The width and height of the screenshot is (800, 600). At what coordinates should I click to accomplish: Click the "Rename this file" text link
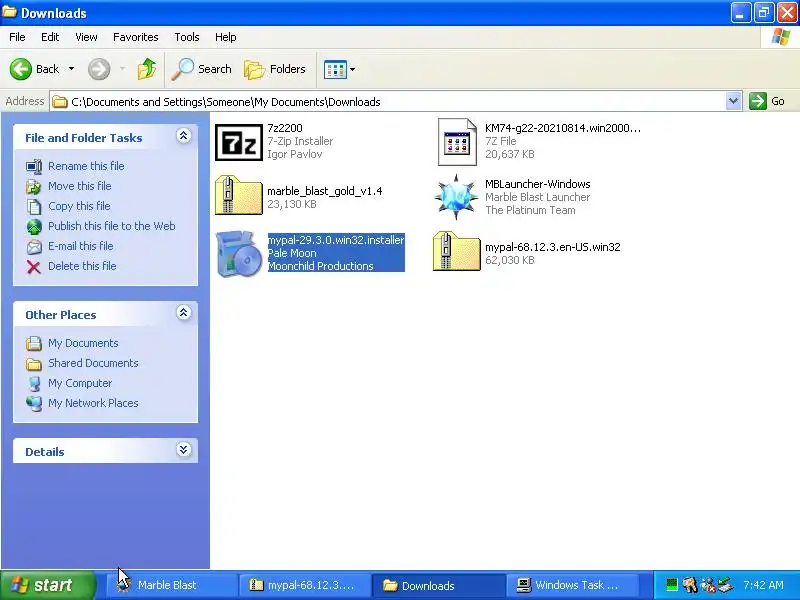[x=86, y=166]
